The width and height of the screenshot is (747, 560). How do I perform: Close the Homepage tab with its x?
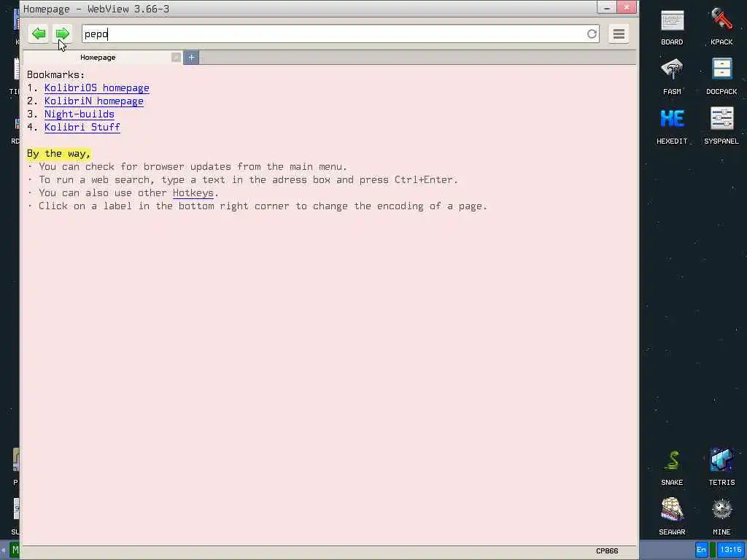coord(176,58)
